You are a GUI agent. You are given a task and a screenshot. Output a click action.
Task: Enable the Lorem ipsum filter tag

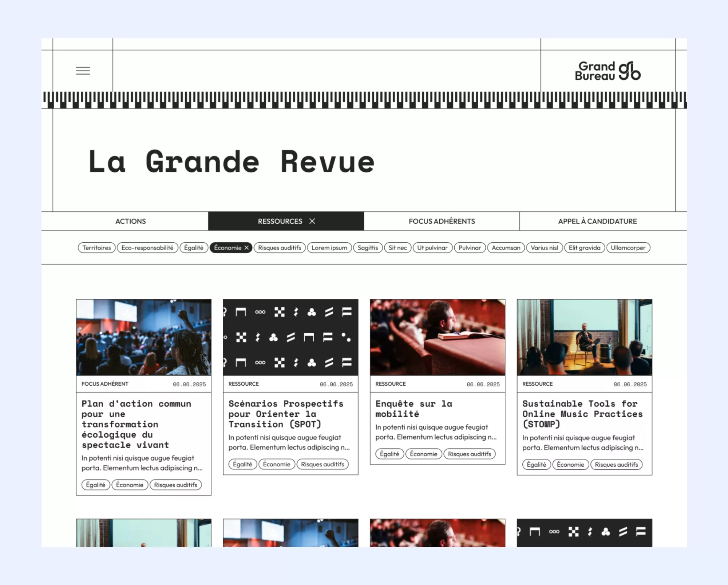329,248
